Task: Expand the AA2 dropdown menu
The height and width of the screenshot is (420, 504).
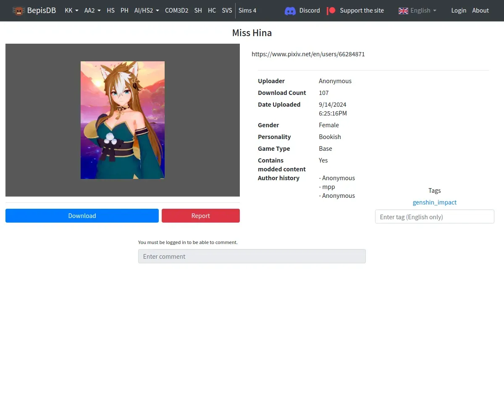Action: (x=92, y=10)
